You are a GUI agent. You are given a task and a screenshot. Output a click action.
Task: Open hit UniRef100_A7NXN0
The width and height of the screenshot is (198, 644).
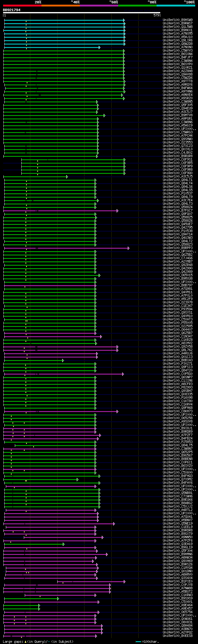pos(178,47)
